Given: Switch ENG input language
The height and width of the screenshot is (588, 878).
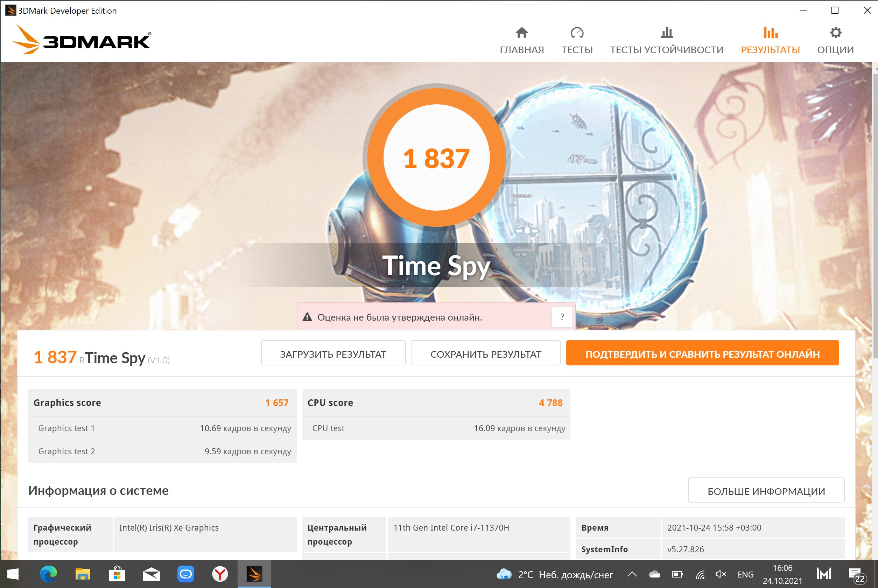Looking at the screenshot, I should point(745,574).
